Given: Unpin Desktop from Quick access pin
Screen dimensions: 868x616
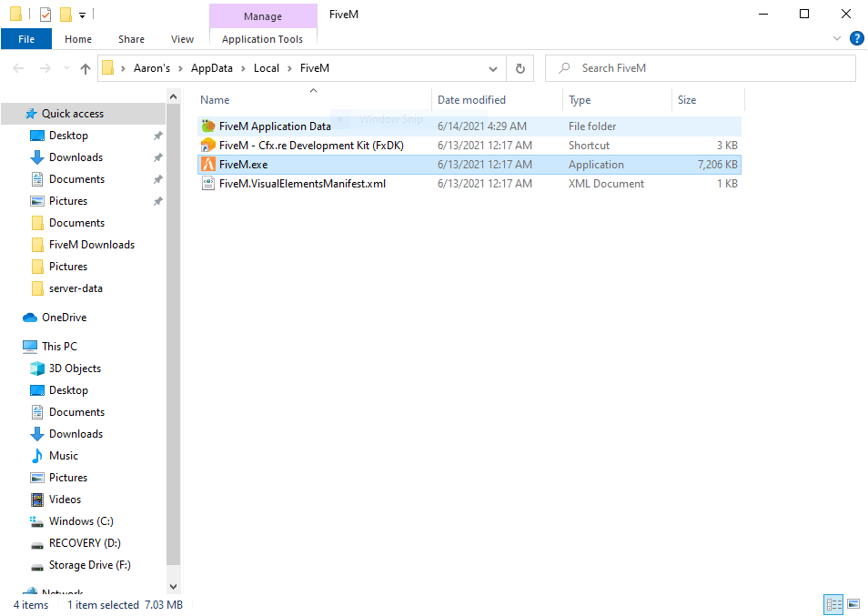Looking at the screenshot, I should pyautogui.click(x=157, y=136).
